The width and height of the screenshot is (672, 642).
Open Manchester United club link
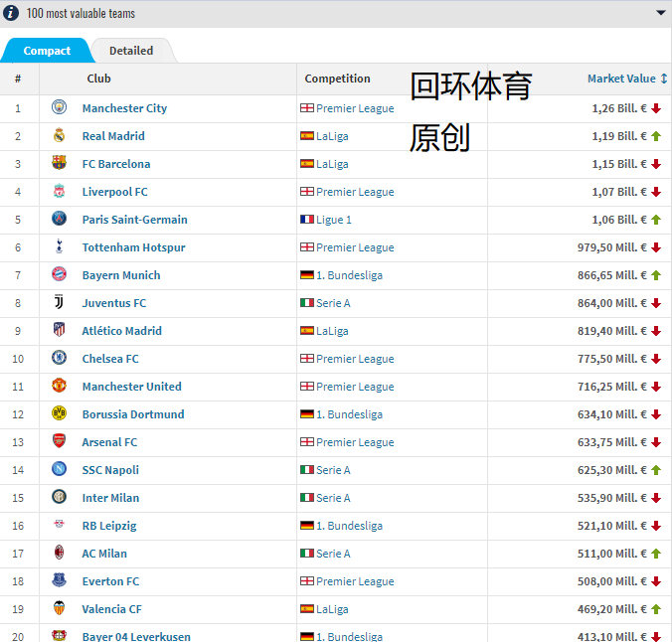click(x=132, y=387)
